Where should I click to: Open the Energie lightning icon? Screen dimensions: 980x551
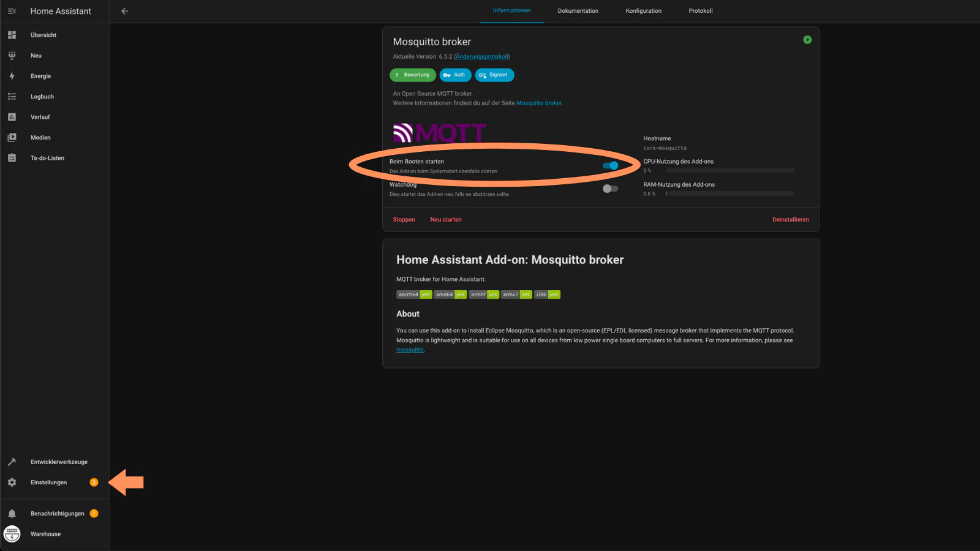click(x=12, y=76)
